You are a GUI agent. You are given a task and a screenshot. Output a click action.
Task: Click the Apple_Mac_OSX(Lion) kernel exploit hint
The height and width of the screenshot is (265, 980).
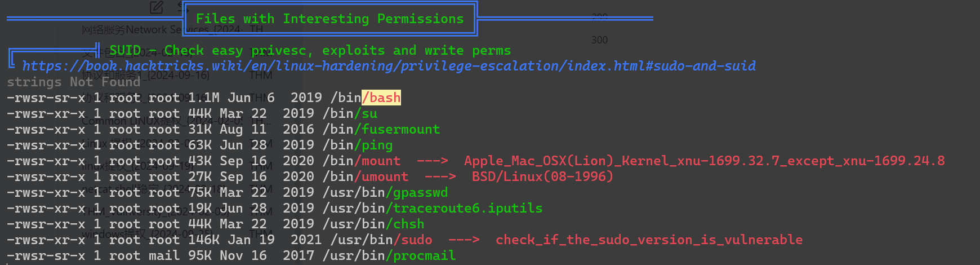click(704, 161)
